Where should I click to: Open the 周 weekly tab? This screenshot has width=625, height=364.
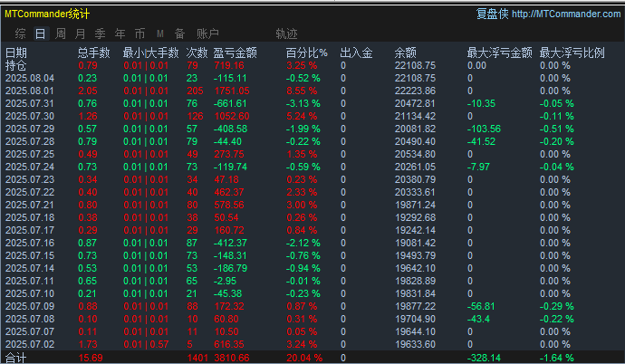click(x=60, y=34)
